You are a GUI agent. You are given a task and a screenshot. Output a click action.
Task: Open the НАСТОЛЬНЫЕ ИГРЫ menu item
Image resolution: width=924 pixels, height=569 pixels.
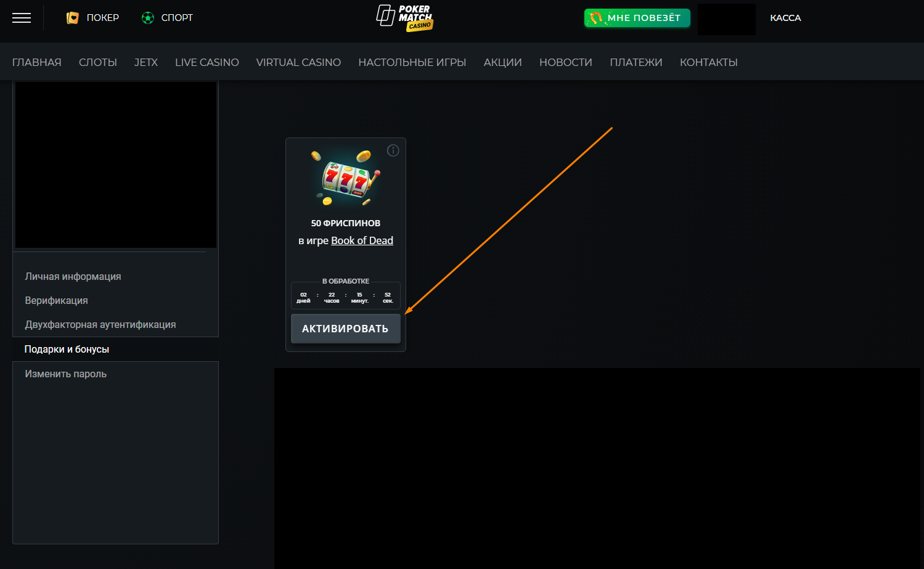tap(412, 62)
